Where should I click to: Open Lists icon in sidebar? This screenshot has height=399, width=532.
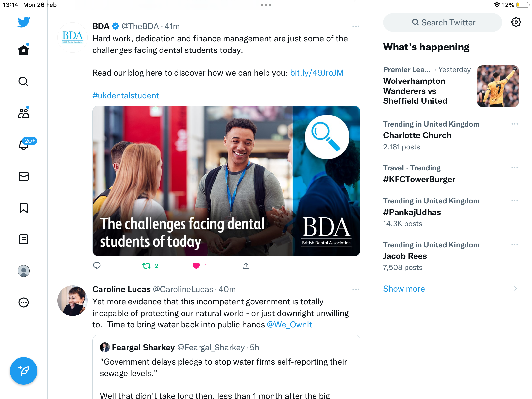tap(24, 239)
